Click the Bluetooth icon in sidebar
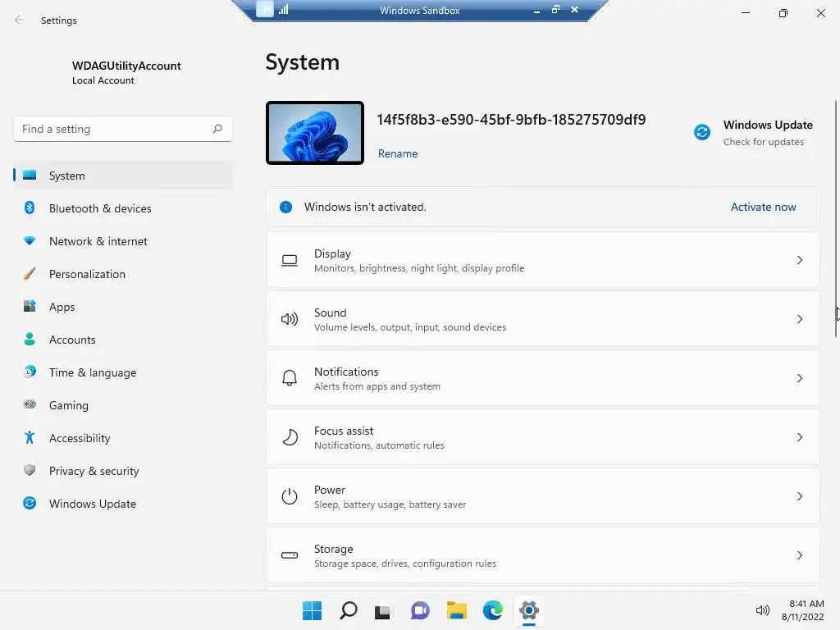The height and width of the screenshot is (630, 840). (30, 208)
